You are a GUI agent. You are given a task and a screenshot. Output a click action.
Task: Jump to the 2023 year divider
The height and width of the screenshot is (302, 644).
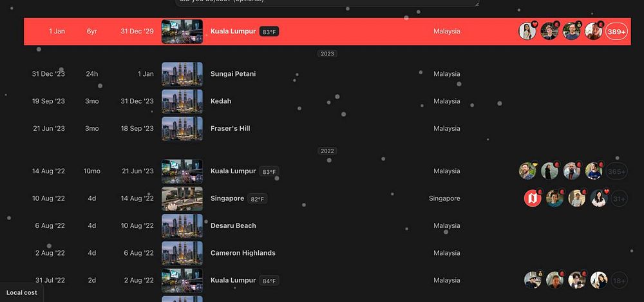[327, 54]
